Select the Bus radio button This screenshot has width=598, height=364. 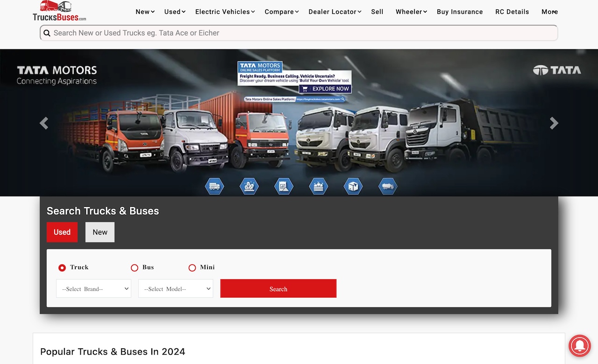click(135, 268)
